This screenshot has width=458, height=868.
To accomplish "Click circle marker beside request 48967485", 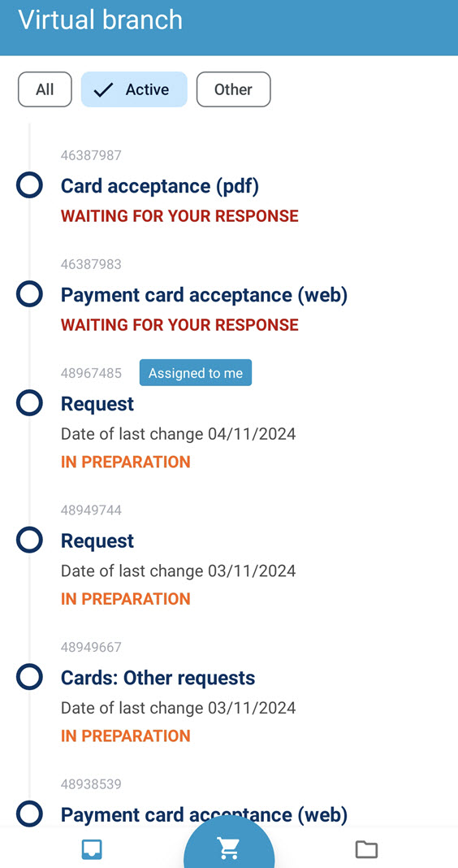I will click(29, 403).
